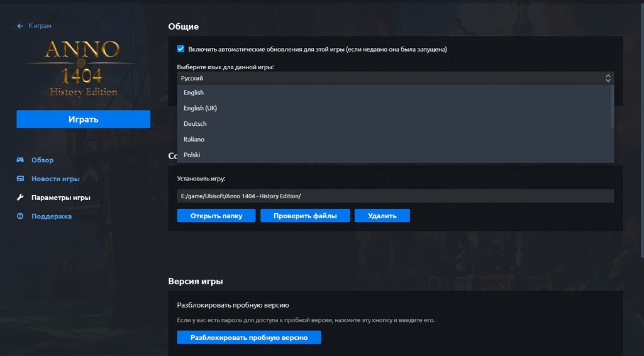Click the wrench icon beside Параметры игры
Screen dimensions: 644x356
pos(20,197)
